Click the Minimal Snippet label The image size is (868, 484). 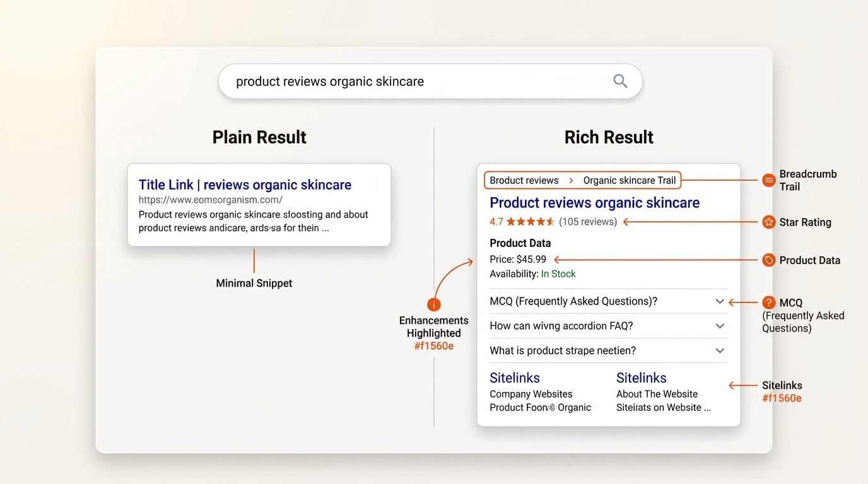coord(254,284)
